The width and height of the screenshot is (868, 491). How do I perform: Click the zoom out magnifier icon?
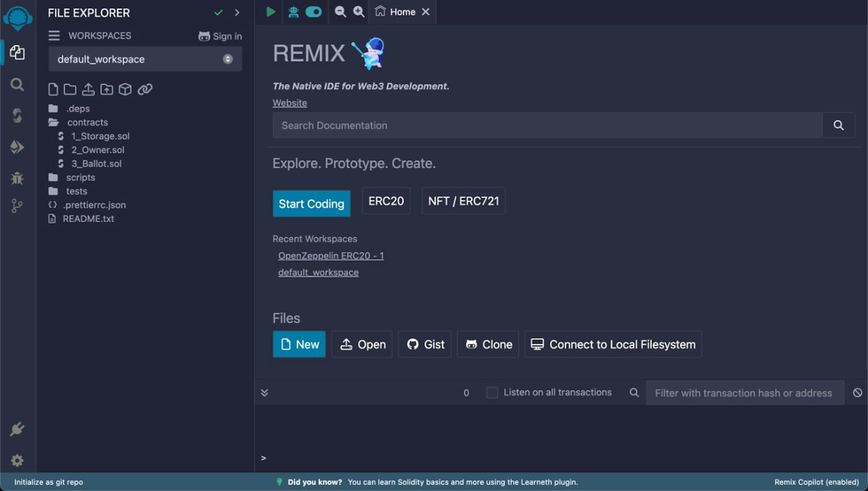click(340, 12)
